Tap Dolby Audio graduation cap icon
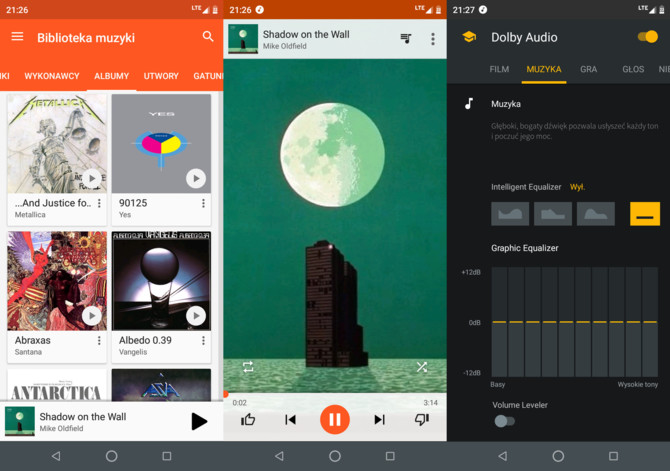This screenshot has height=471, width=670. click(x=469, y=37)
